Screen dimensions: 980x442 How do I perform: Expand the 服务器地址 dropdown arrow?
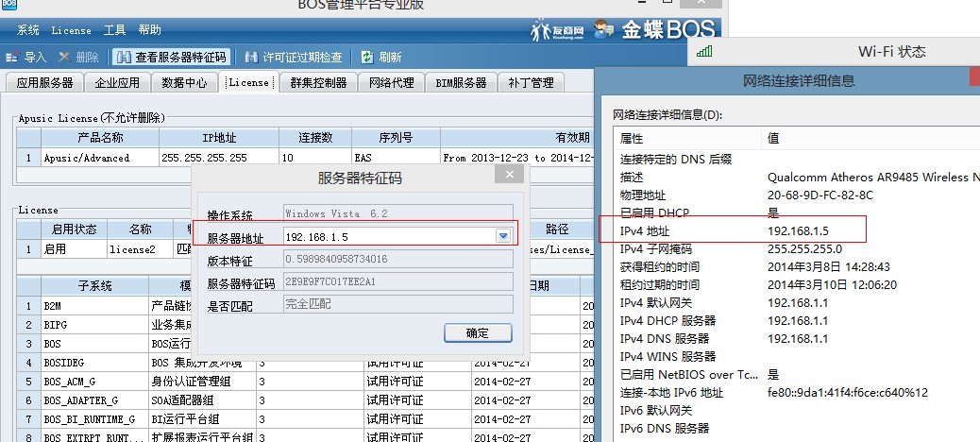tap(504, 236)
